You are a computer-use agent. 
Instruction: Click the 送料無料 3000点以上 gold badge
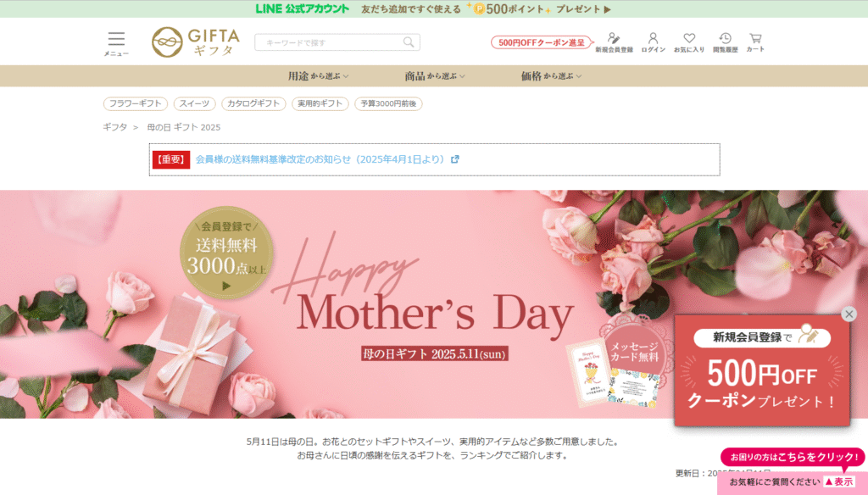pyautogui.click(x=226, y=253)
